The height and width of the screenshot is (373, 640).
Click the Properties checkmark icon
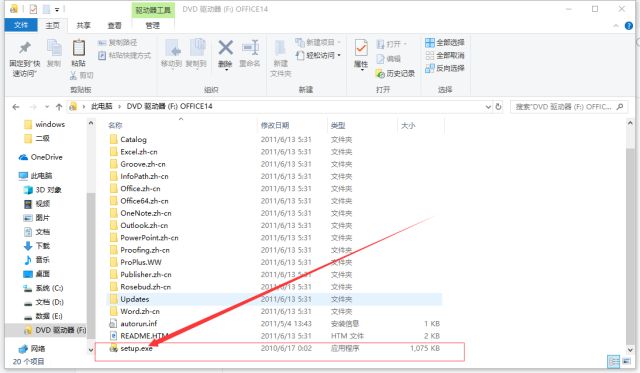pos(361,48)
